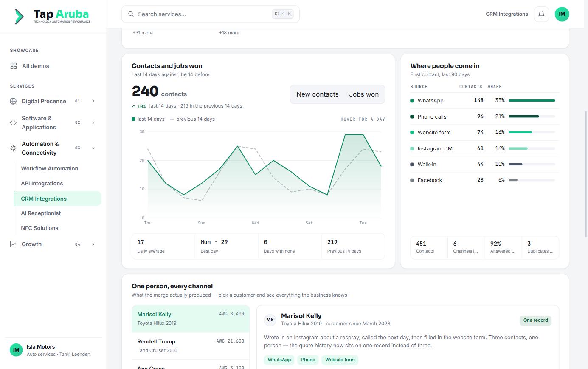Click the MK avatar beside Marisol Kelly

[x=270, y=320]
